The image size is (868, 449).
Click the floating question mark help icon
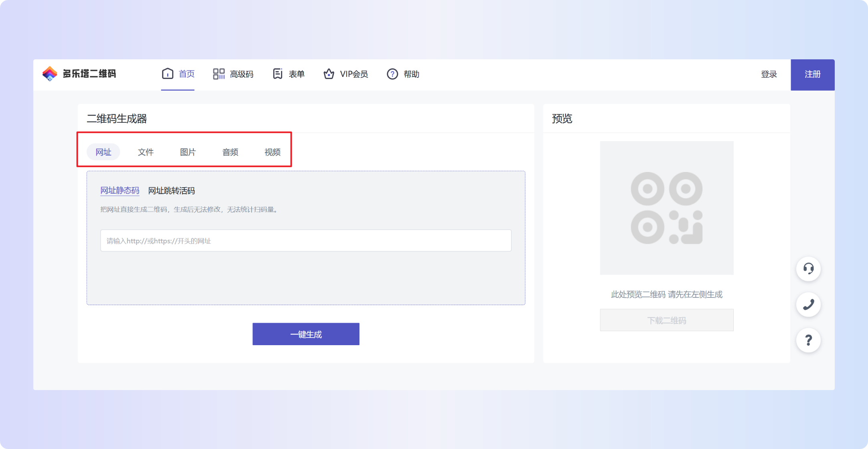(x=809, y=340)
